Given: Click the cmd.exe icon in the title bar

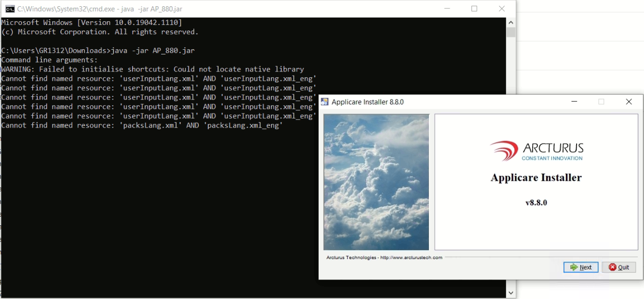Looking at the screenshot, I should (x=9, y=9).
